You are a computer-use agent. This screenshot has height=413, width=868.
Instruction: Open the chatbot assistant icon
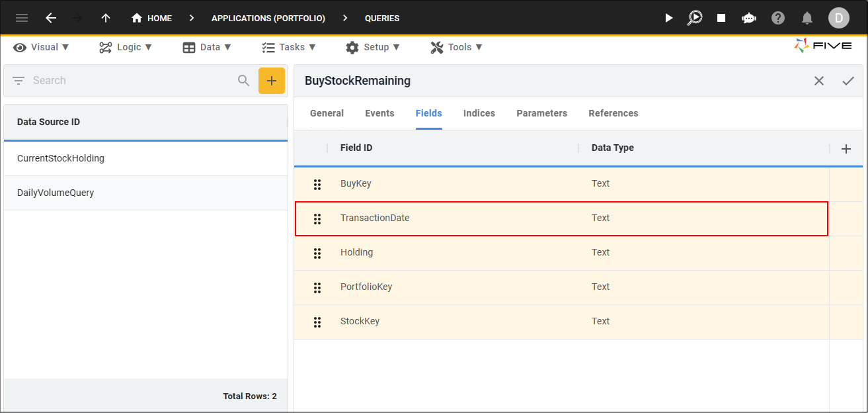click(748, 18)
